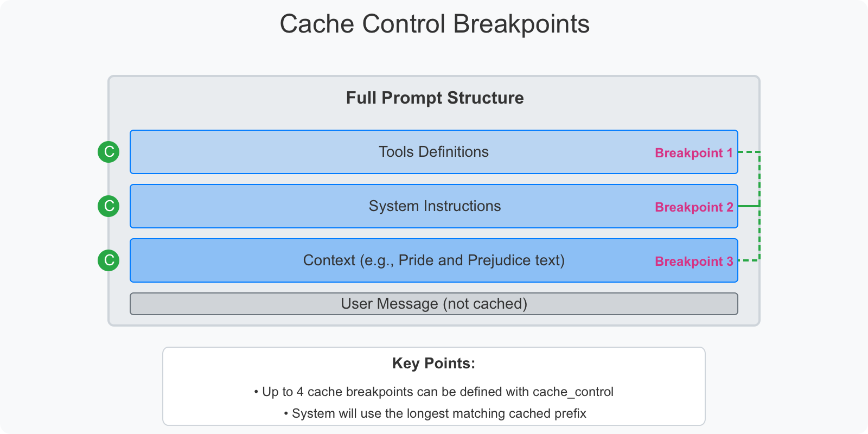
Task: Click the longest matching cached prefix bullet
Action: tap(435, 413)
